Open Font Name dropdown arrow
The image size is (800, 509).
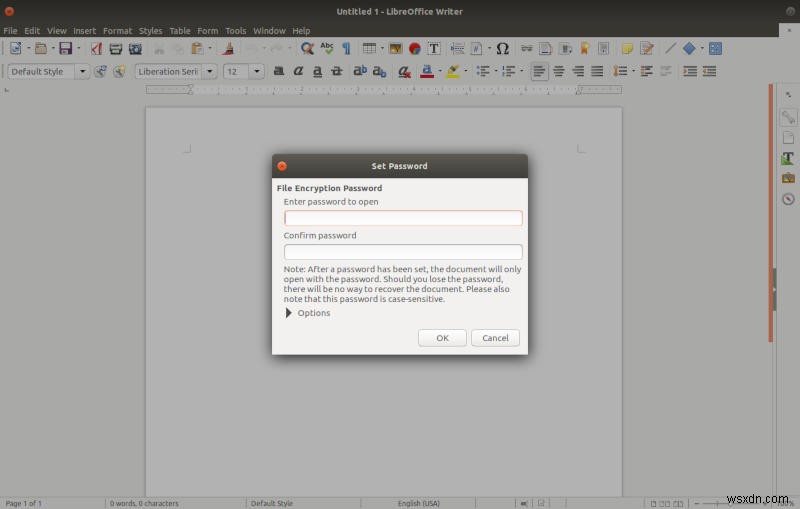coord(209,71)
